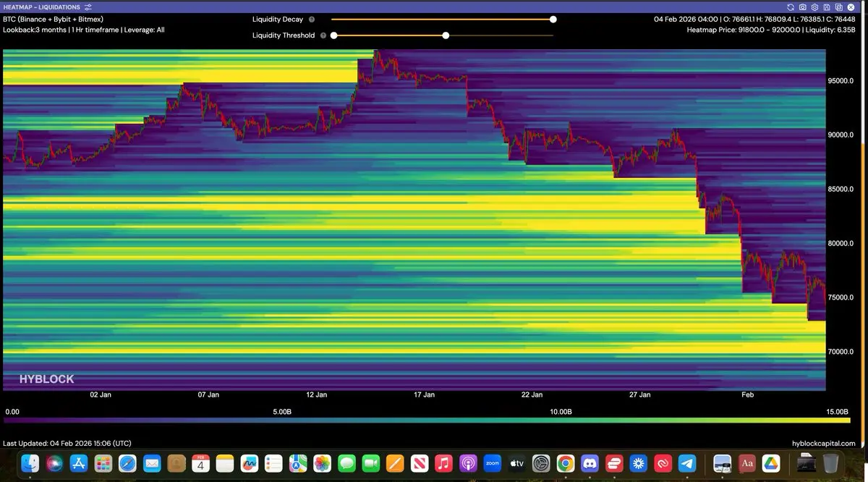This screenshot has height=482, width=868.
Task: Open Telegram from the dock
Action: 687,463
